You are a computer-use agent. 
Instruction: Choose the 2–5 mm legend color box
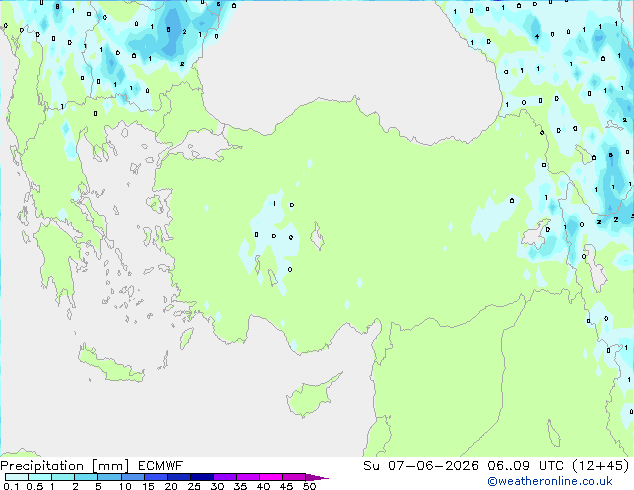pos(86,477)
